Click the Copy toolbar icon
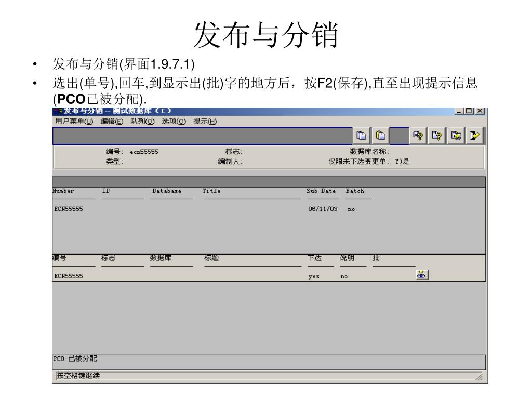The width and height of the screenshot is (532, 399). 362,136
